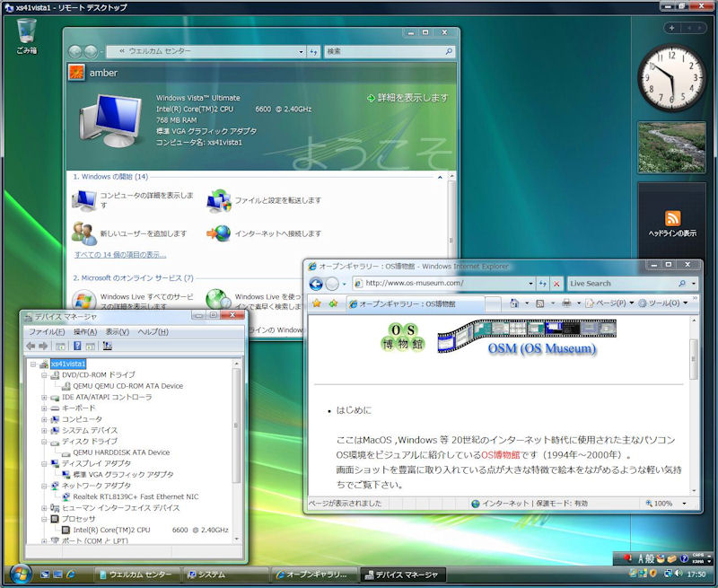Expand the IDE ATA/ATAPI コントローラ node

click(44, 398)
